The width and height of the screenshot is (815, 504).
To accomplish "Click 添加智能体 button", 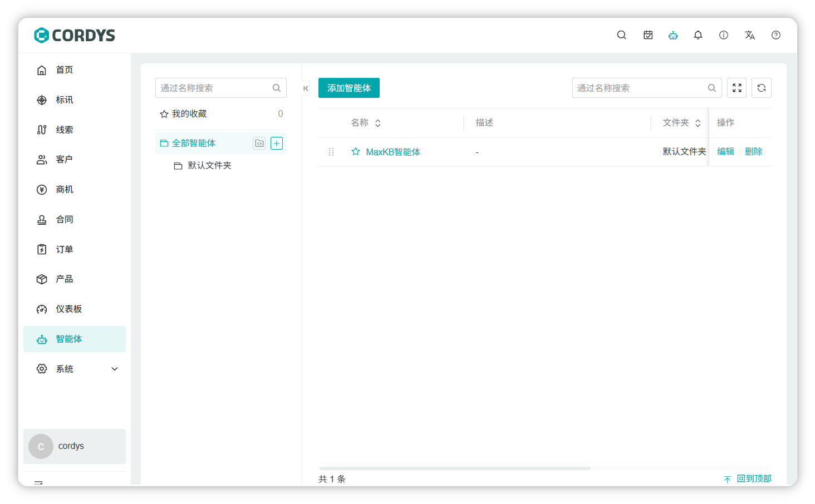I will tap(349, 88).
